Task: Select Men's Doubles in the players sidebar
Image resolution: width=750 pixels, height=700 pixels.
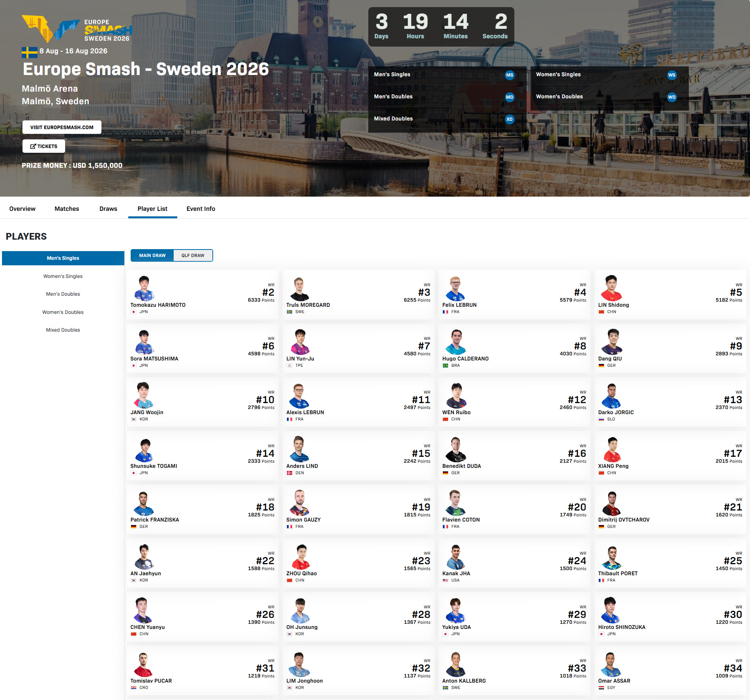Action: (63, 294)
